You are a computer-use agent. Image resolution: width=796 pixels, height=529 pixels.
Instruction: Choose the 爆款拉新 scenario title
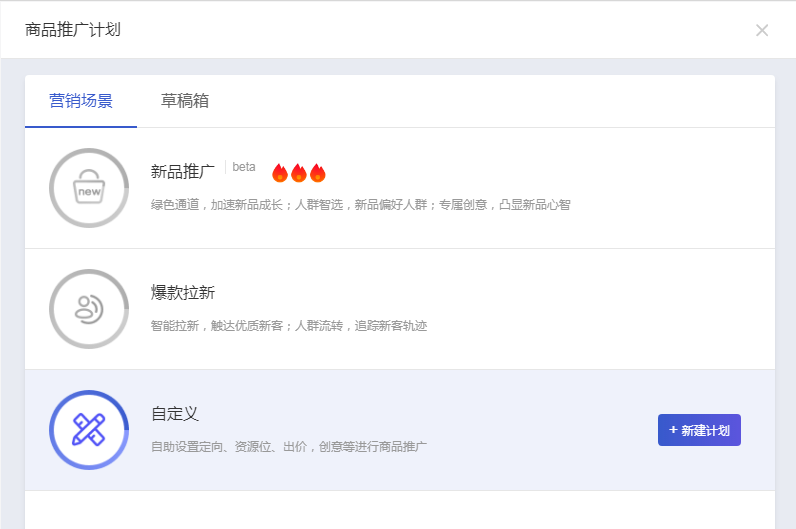pyautogui.click(x=183, y=293)
